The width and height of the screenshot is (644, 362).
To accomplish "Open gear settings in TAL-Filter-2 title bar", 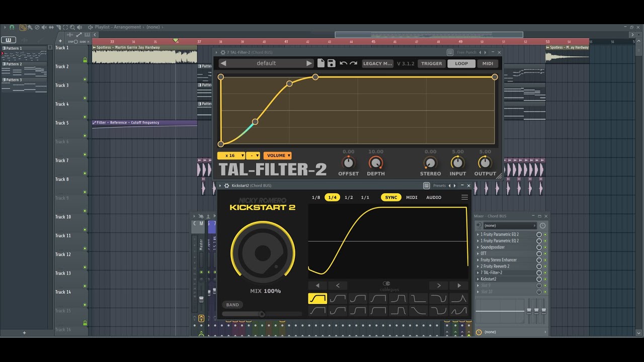I will [223, 52].
